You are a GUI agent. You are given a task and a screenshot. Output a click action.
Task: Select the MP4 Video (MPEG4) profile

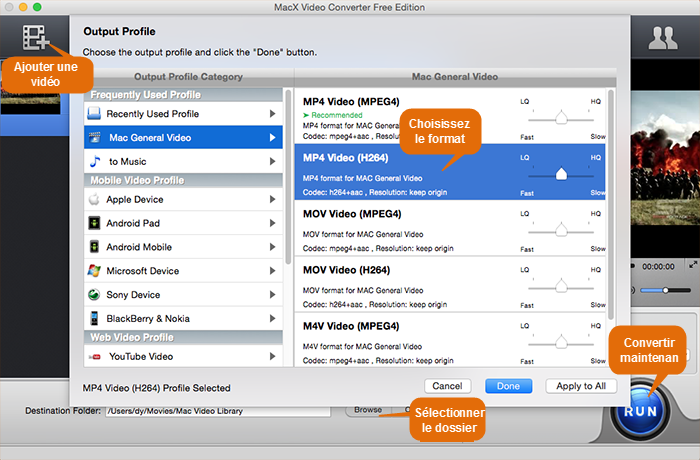pos(450,116)
